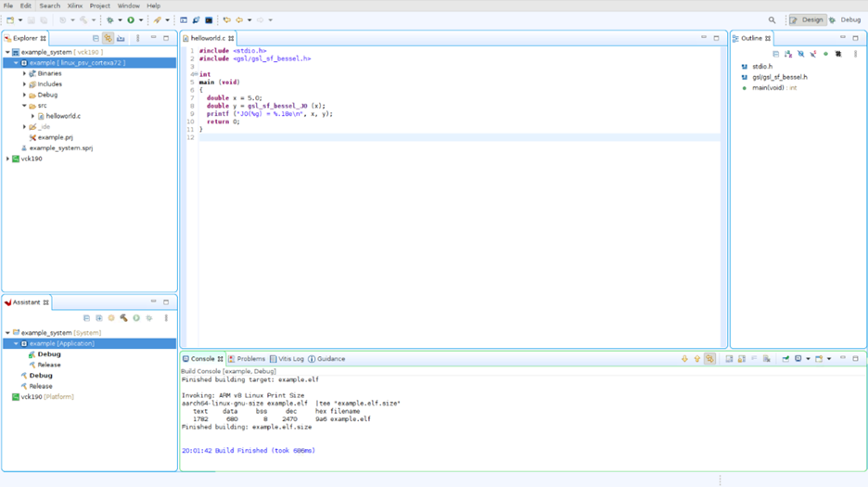The height and width of the screenshot is (487, 868).
Task: Open the Project menu
Action: tap(99, 6)
